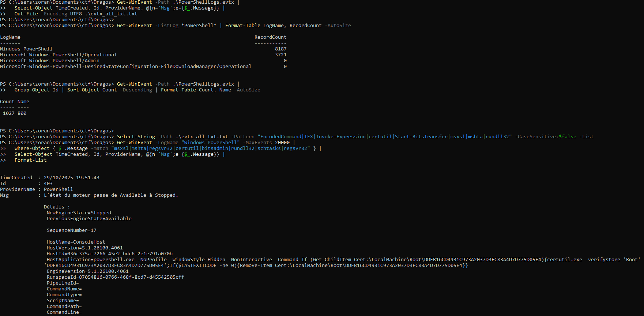Click the 'HostVersion=5.1.26100.4061' line
644x316 pixels.
(85, 248)
